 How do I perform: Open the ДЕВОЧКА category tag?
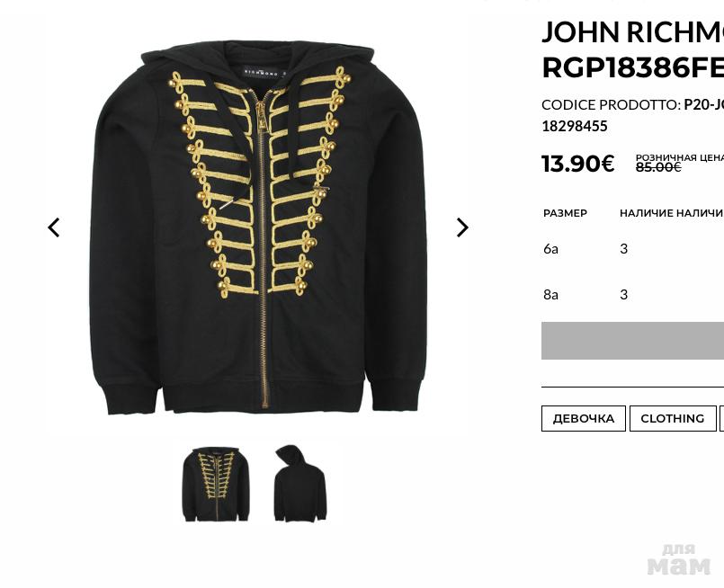pyautogui.click(x=583, y=419)
